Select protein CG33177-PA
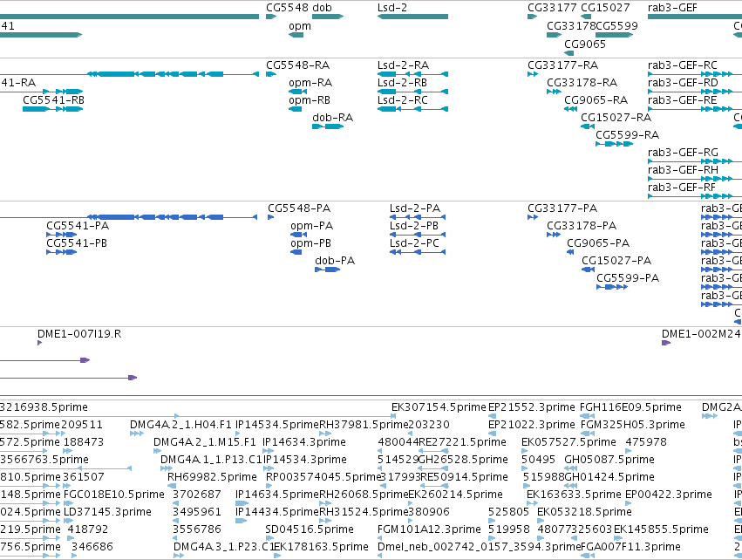 562,208
